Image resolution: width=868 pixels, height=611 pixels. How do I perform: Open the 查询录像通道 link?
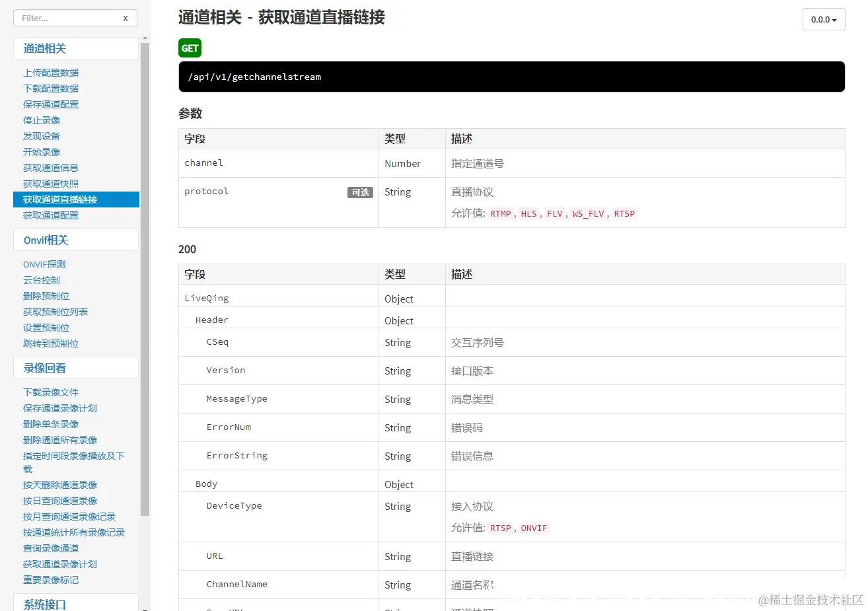point(51,548)
